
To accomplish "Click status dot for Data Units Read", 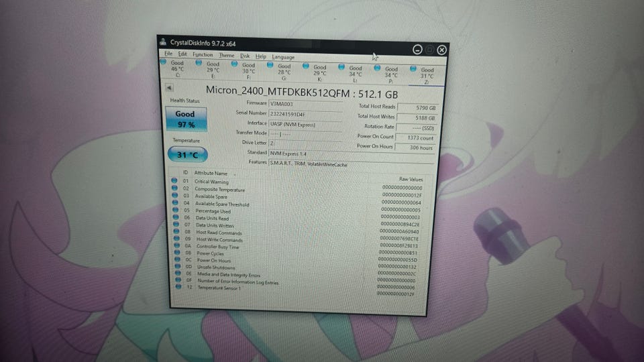I will pos(176,217).
